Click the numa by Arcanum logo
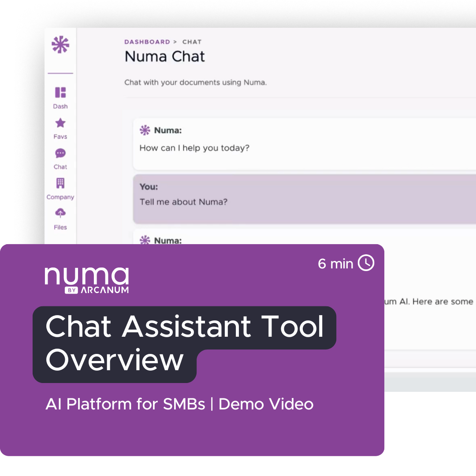 pyautogui.click(x=87, y=280)
